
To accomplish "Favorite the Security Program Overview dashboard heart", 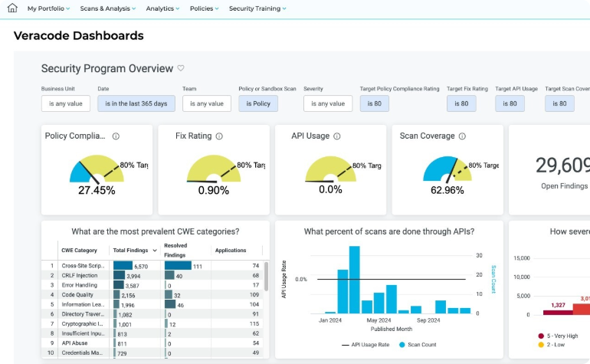I will [x=181, y=68].
